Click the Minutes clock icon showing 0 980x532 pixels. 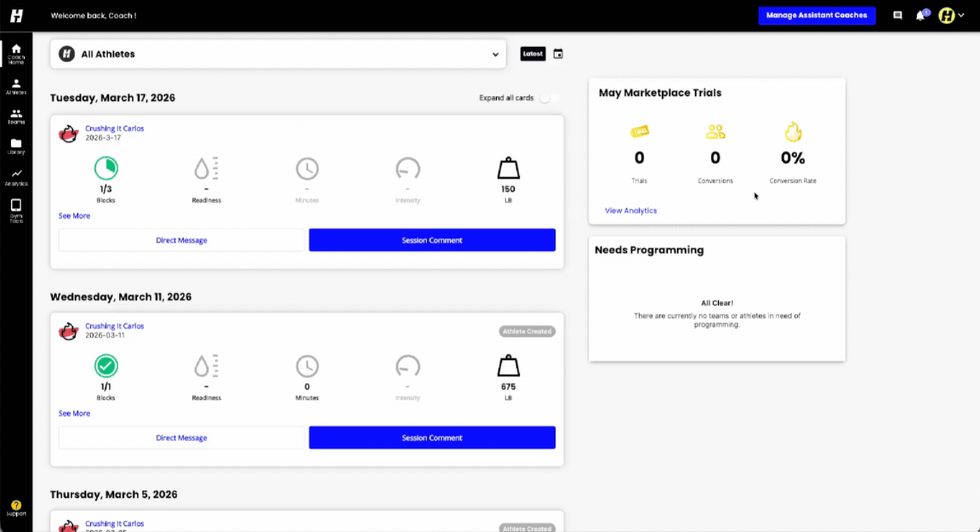pos(307,366)
